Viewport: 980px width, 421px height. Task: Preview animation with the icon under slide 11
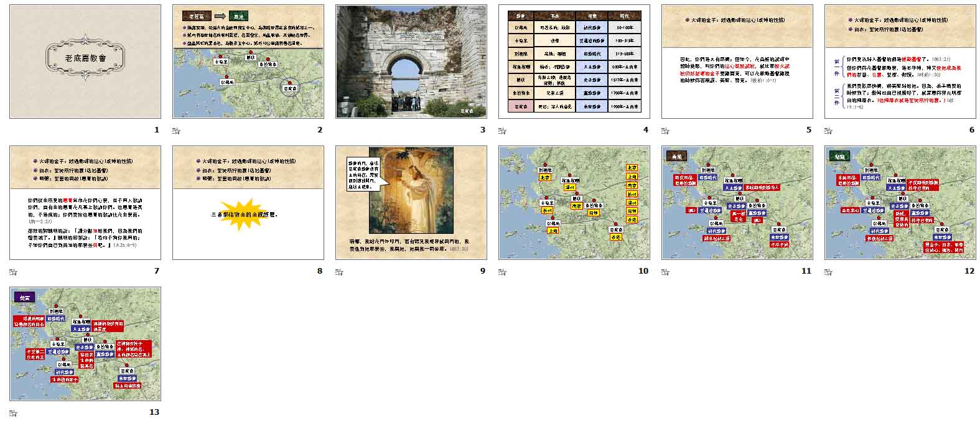pos(665,271)
